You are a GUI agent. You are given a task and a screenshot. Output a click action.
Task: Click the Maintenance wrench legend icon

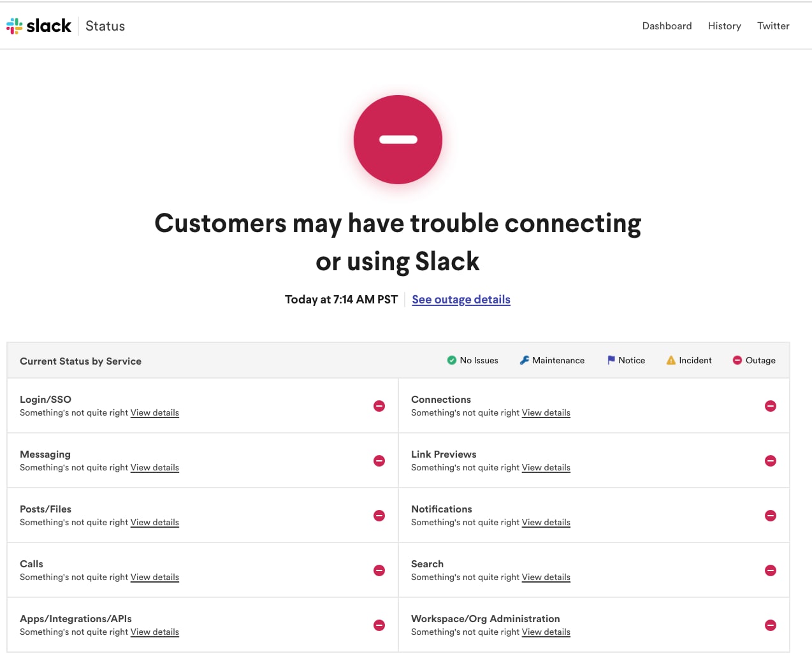point(525,360)
